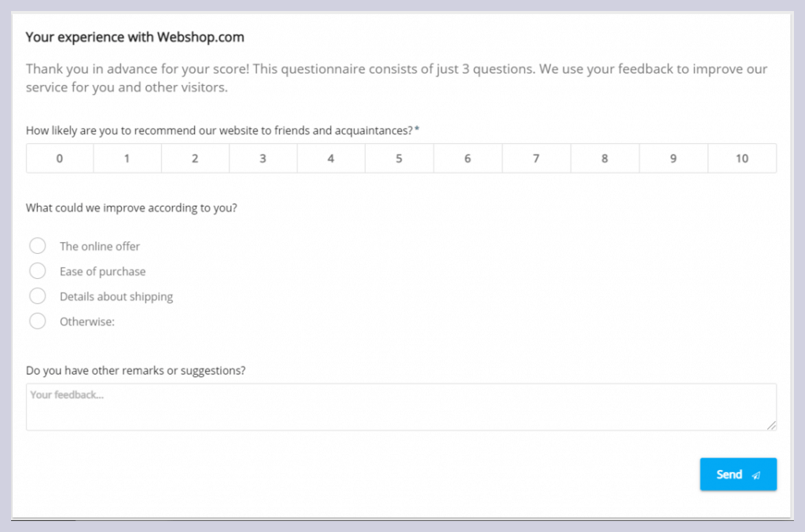Select rating 2 on the recommendation scale
805x532 pixels.
click(195, 158)
